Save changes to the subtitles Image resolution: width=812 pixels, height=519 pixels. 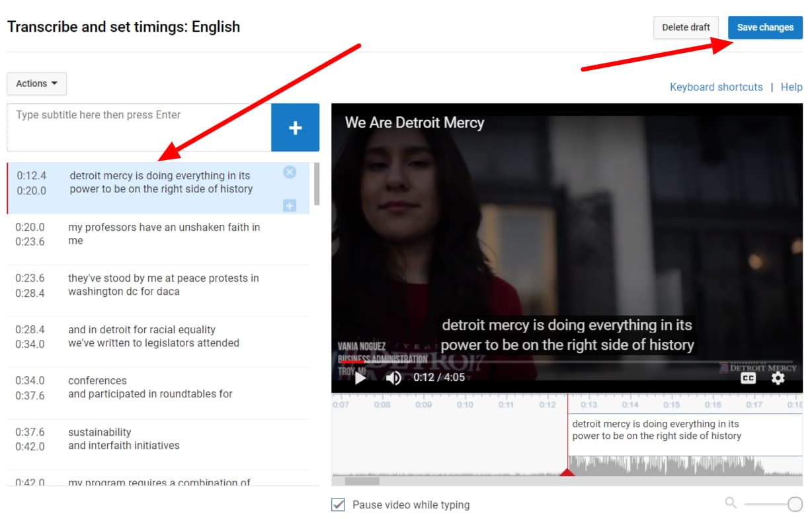(765, 27)
